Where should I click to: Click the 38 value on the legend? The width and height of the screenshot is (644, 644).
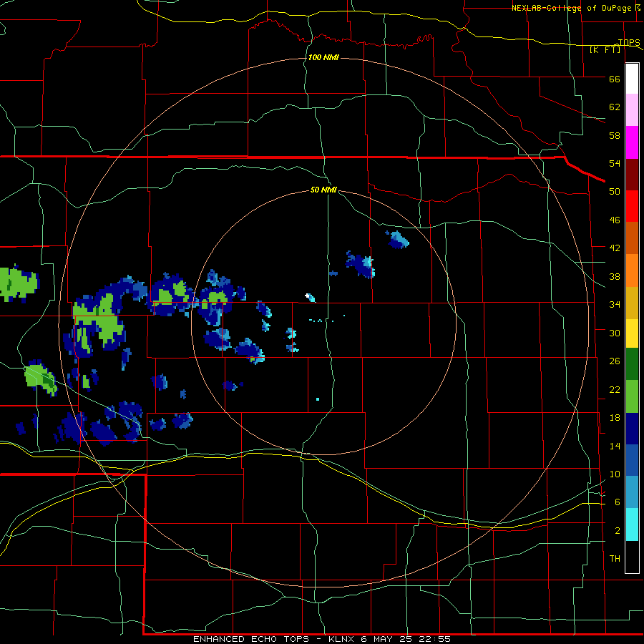click(x=615, y=276)
